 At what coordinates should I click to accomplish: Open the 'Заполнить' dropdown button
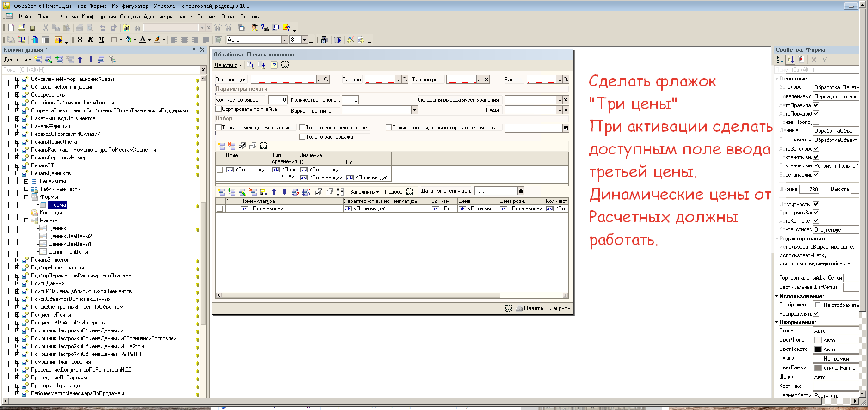364,192
